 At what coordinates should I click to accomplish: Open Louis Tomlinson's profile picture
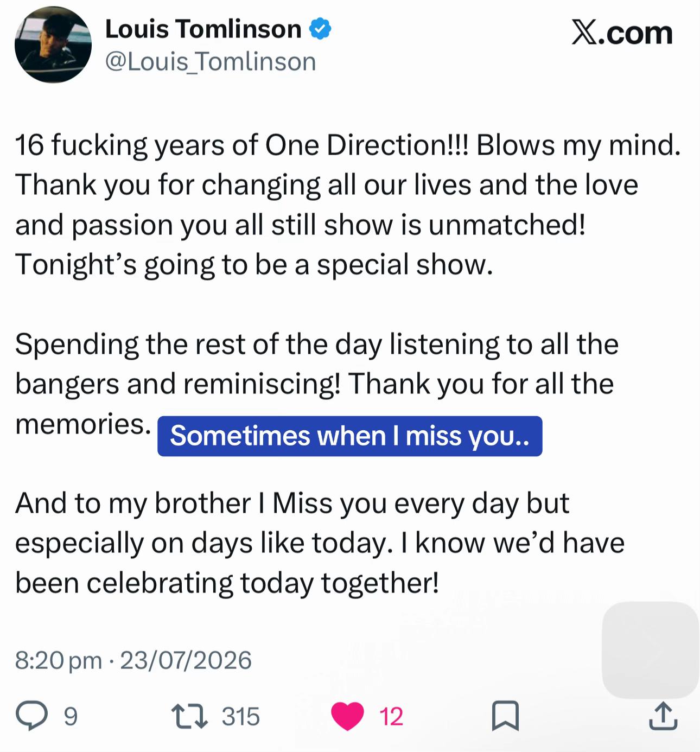[53, 45]
